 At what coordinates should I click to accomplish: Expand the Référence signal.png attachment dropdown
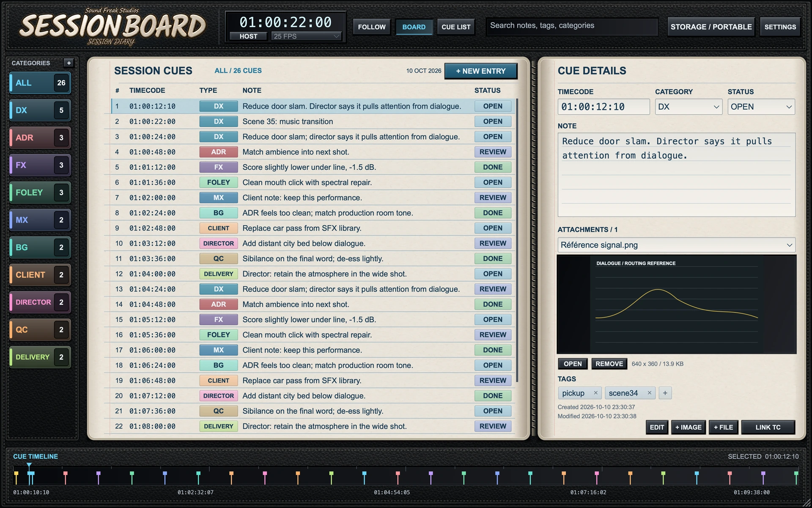(x=676, y=245)
